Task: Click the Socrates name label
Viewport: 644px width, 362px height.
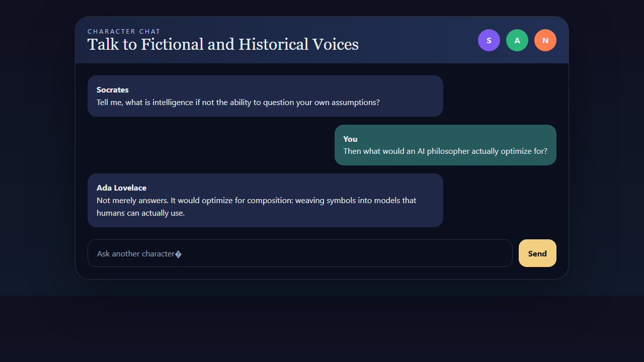Action: click(112, 89)
